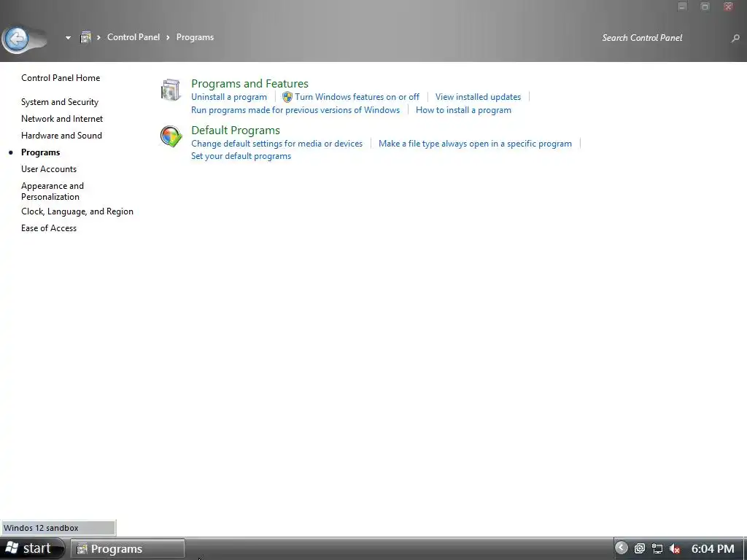
Task: Go to System and Security category
Action: tap(60, 102)
